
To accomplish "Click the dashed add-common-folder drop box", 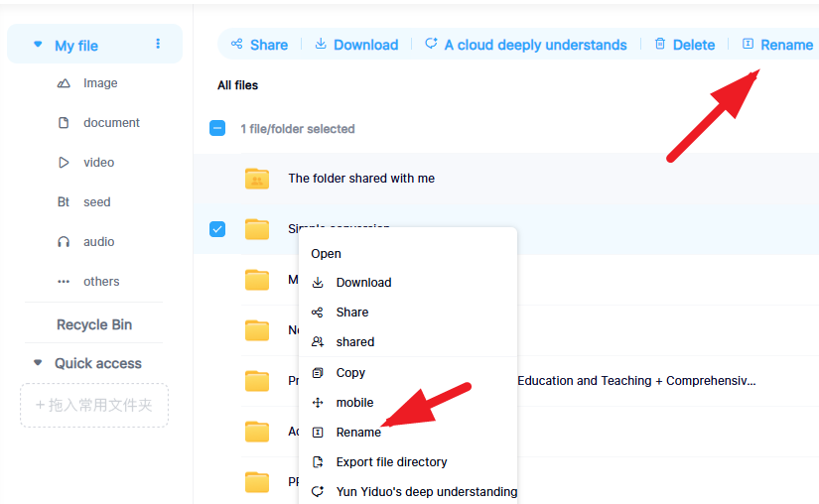I will click(x=94, y=406).
